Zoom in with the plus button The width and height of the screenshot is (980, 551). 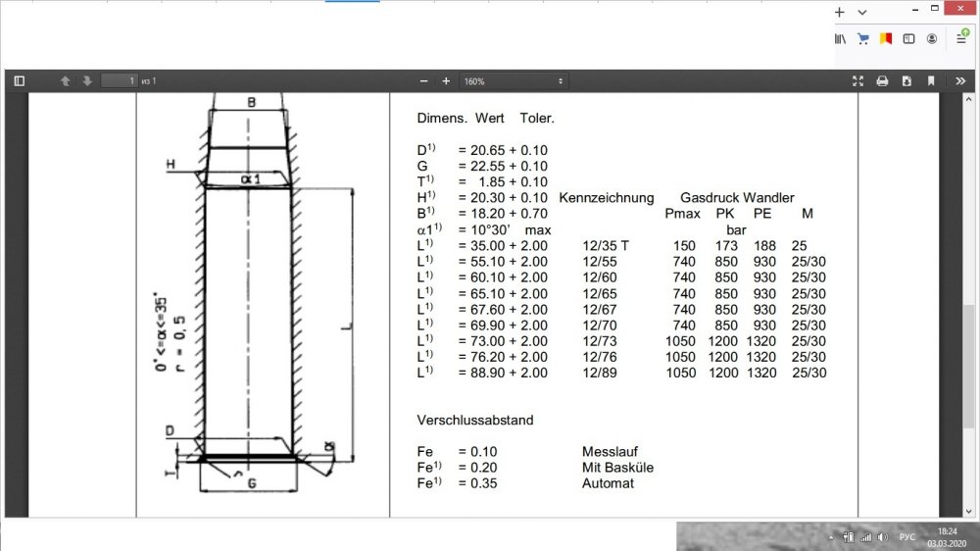point(446,80)
